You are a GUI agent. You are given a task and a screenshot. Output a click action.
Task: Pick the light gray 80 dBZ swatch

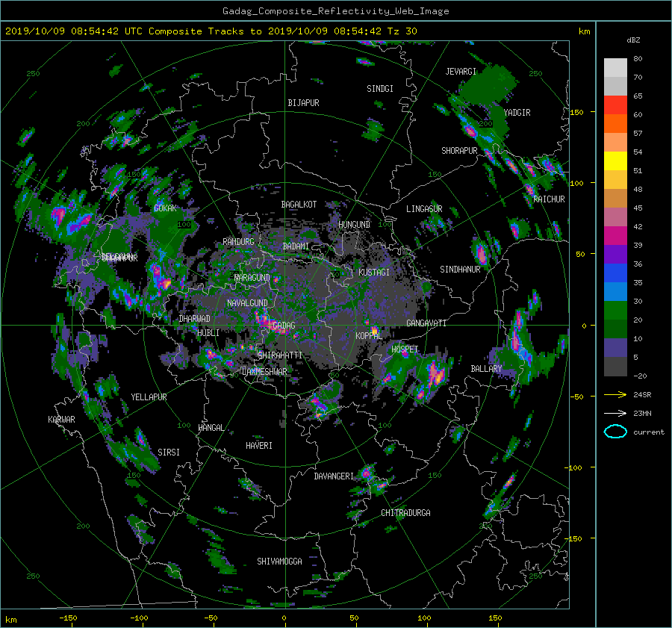[x=615, y=67]
